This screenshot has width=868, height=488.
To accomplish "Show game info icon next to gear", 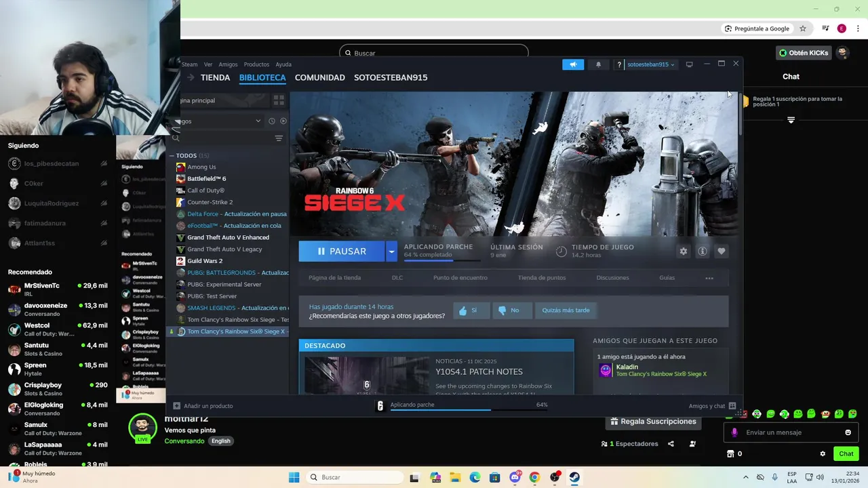I will 703,251.
